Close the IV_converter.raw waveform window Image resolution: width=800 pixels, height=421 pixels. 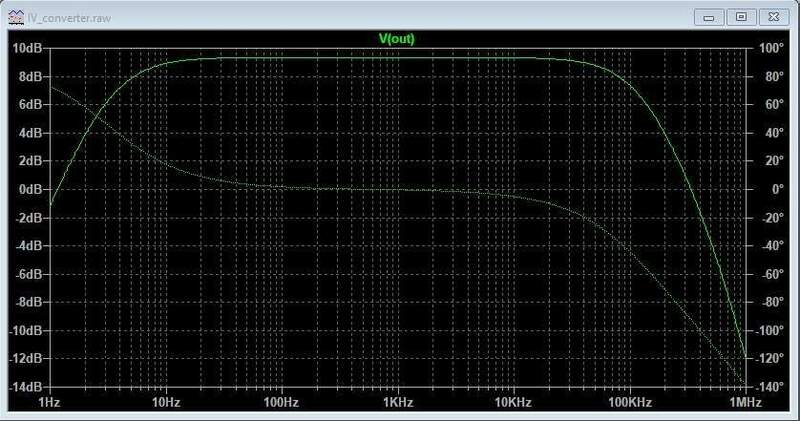773,16
